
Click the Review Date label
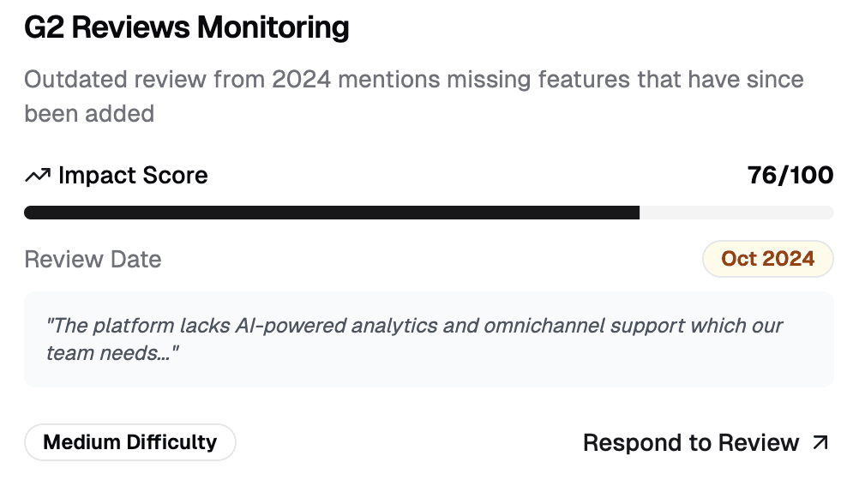[93, 259]
